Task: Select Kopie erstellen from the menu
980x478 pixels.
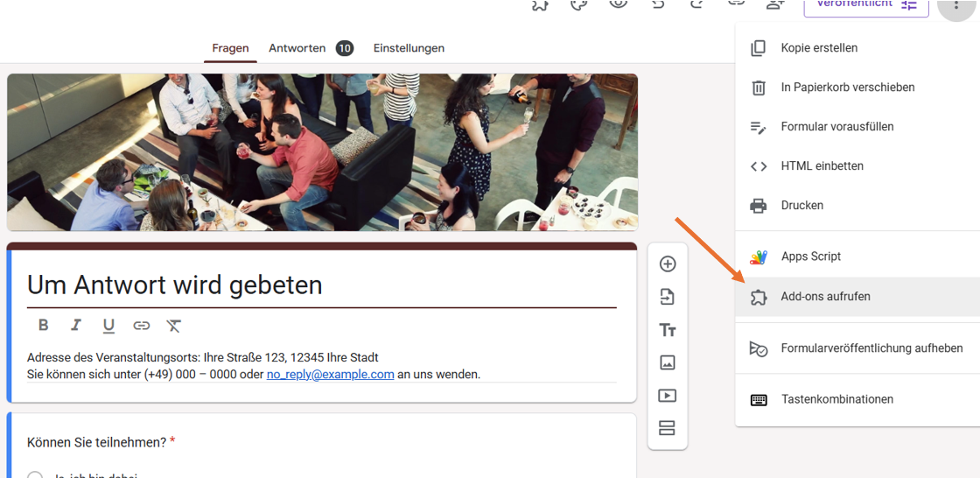Action: tap(857, 47)
